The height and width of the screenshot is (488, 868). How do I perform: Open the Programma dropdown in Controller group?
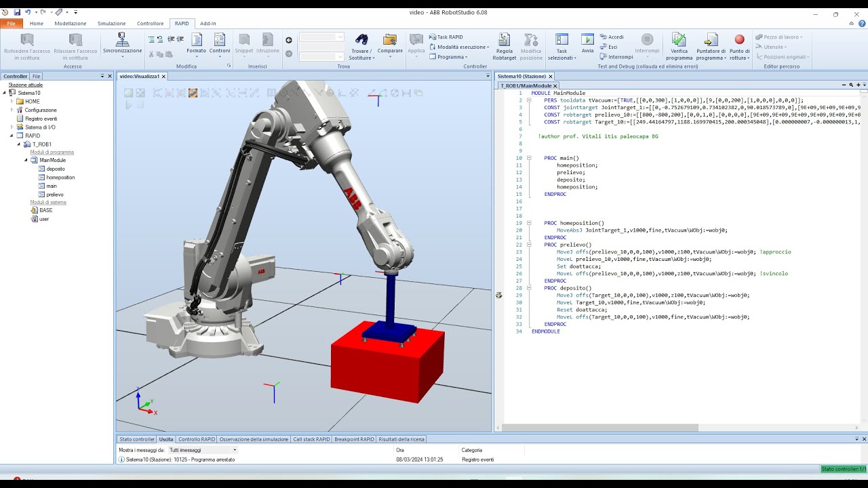tap(448, 57)
